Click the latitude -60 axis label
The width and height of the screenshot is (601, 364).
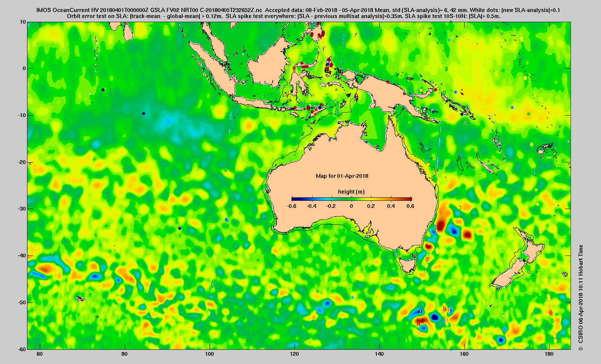[x=22, y=349]
